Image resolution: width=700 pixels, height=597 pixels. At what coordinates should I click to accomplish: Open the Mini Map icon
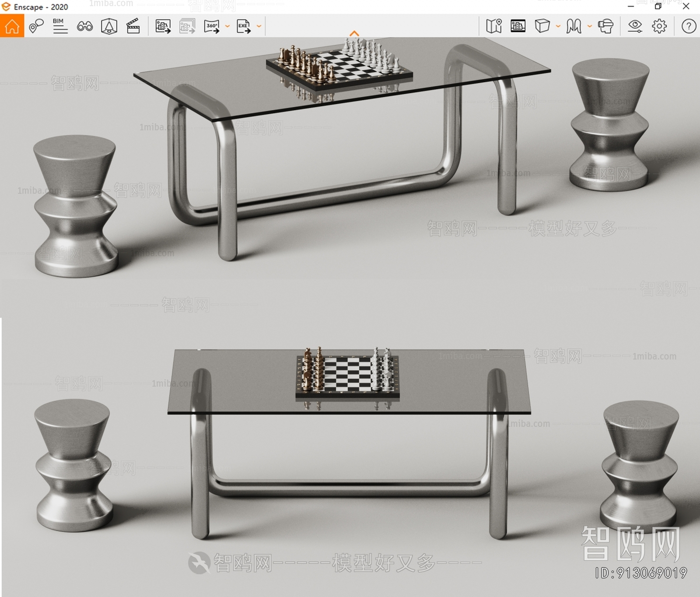click(x=494, y=26)
